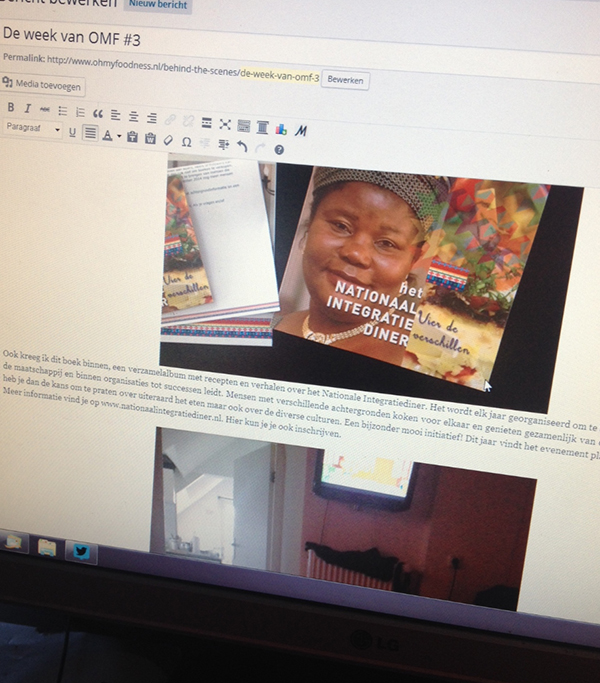Click the www.nationaalintegratiediner.nl text in the paragraph
Viewport: 600px width, 683px height.
[x=162, y=410]
